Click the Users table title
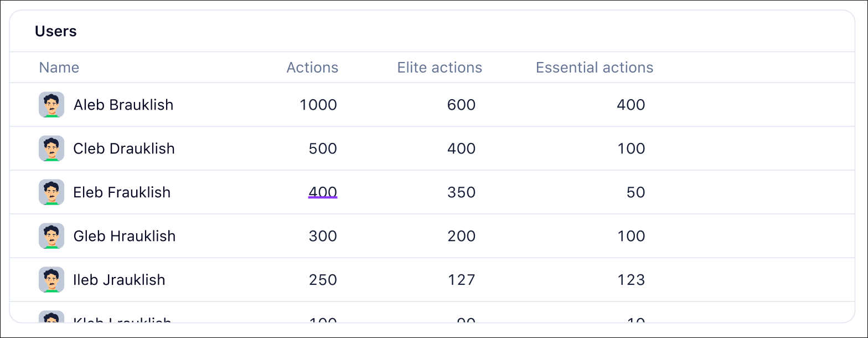 click(56, 32)
